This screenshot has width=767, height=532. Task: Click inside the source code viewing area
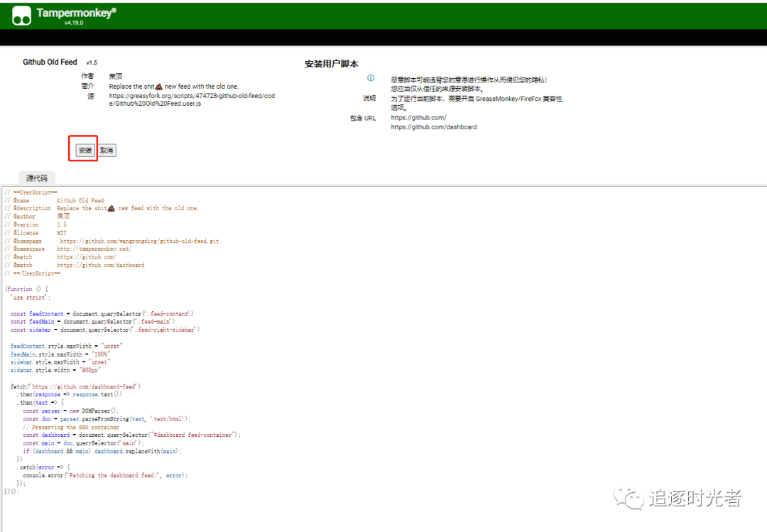pyautogui.click(x=284, y=355)
